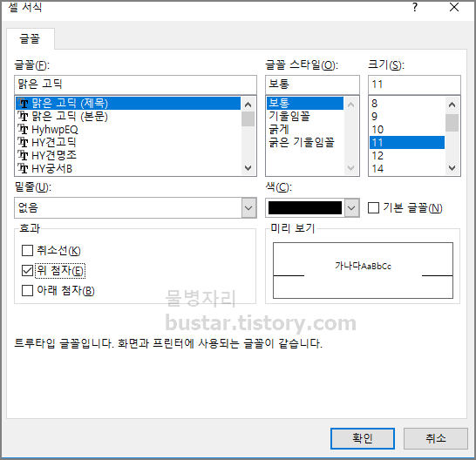Select 맑은 고딕 (제목) in font list
Image resolution: width=476 pixels, height=460 pixels.
128,103
